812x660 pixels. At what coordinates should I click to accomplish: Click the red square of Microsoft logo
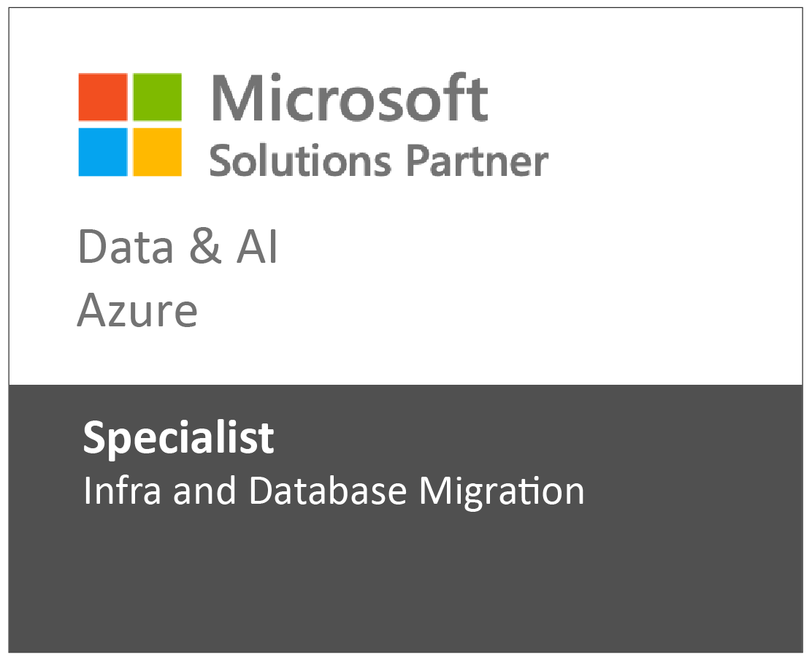[102, 97]
